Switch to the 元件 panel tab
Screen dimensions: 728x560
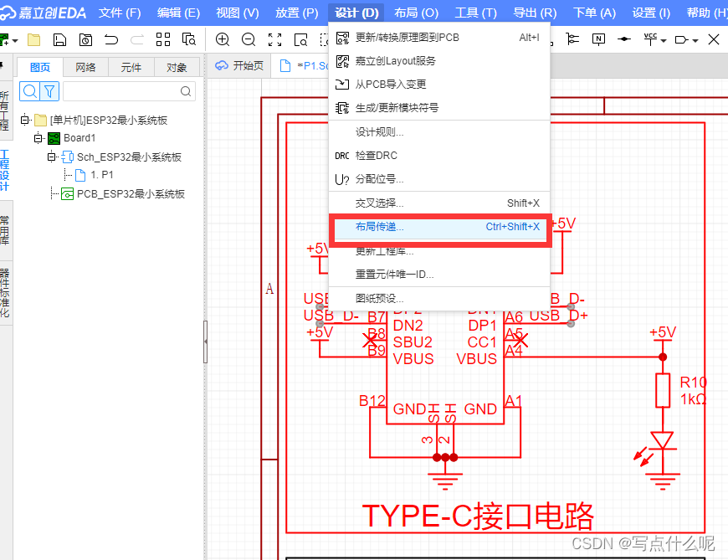coord(131,67)
